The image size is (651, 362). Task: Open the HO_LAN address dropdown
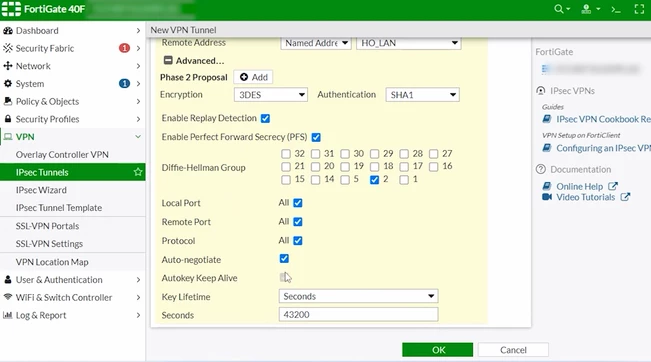pyautogui.click(x=409, y=43)
